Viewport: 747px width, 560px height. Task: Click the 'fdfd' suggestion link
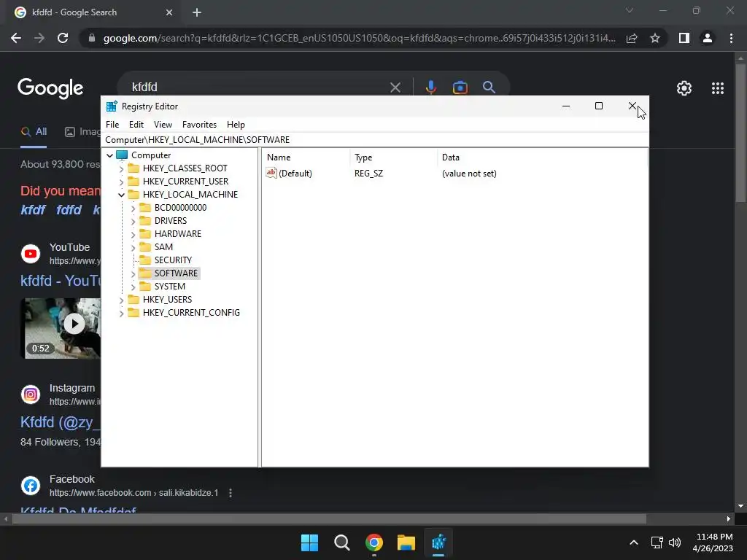[69, 209]
